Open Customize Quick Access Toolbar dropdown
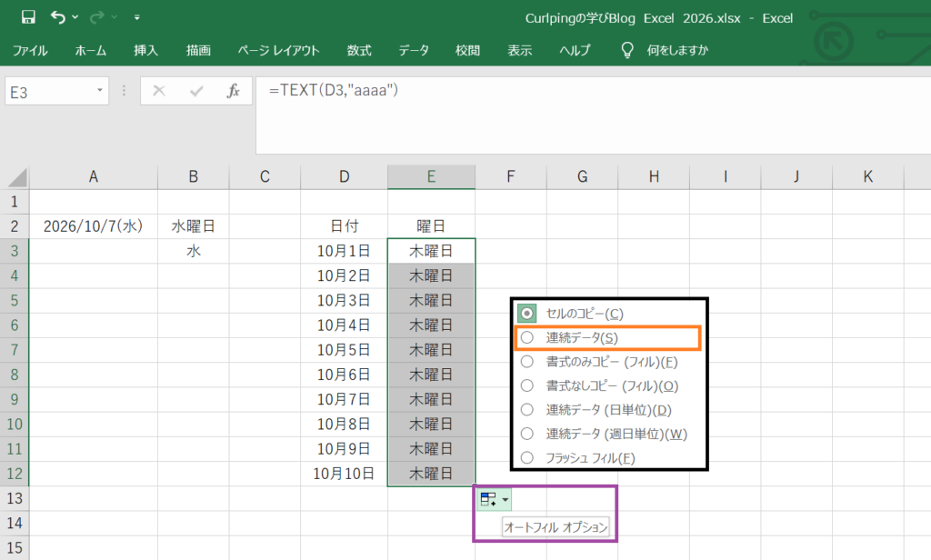Image resolution: width=931 pixels, height=560 pixels. click(x=136, y=17)
